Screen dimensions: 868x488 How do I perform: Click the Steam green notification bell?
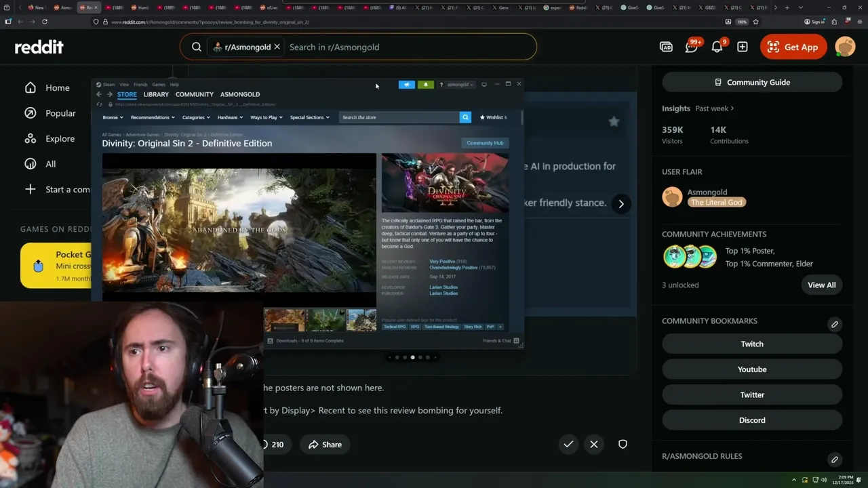(x=425, y=85)
